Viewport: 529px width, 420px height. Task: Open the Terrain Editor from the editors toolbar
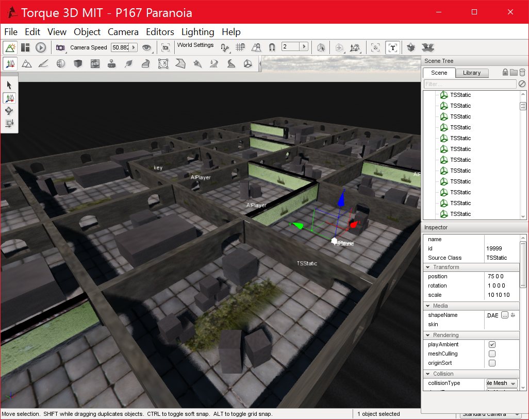click(x=27, y=63)
